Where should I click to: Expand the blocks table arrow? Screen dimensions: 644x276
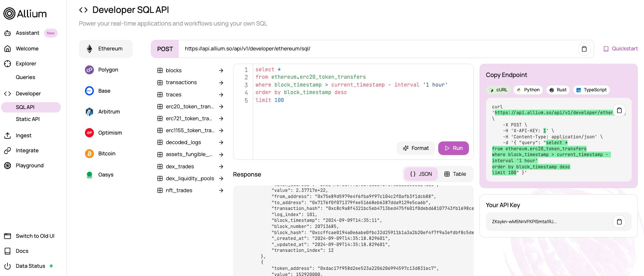[221, 71]
